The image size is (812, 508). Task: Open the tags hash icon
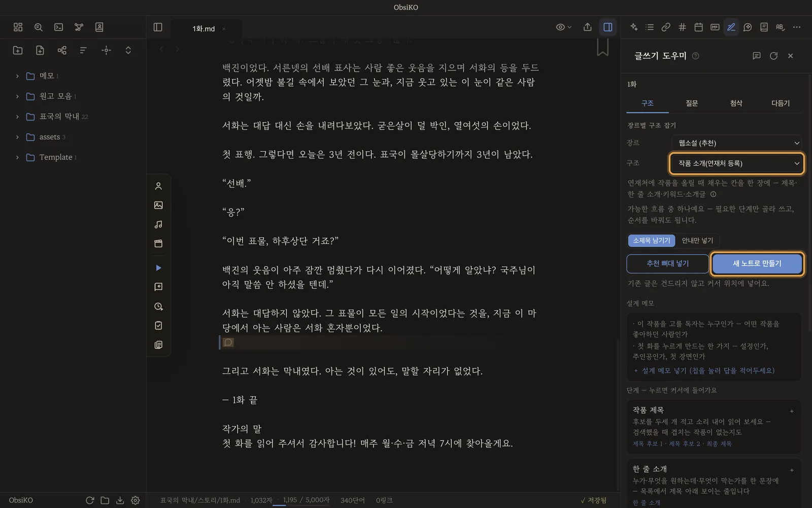682,27
